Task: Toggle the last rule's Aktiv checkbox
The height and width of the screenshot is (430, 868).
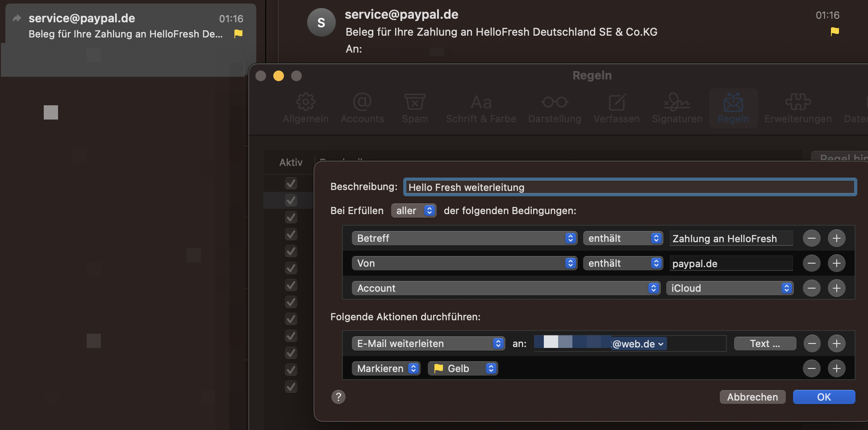Action: tap(291, 387)
